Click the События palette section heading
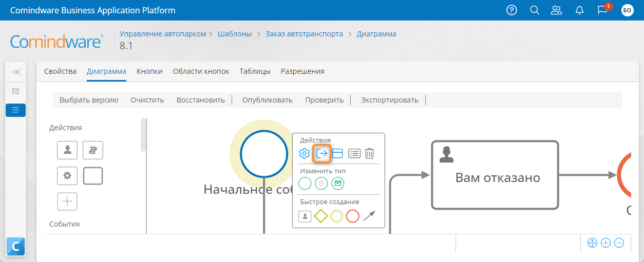Viewport: 644px width, 262px height. click(x=65, y=224)
